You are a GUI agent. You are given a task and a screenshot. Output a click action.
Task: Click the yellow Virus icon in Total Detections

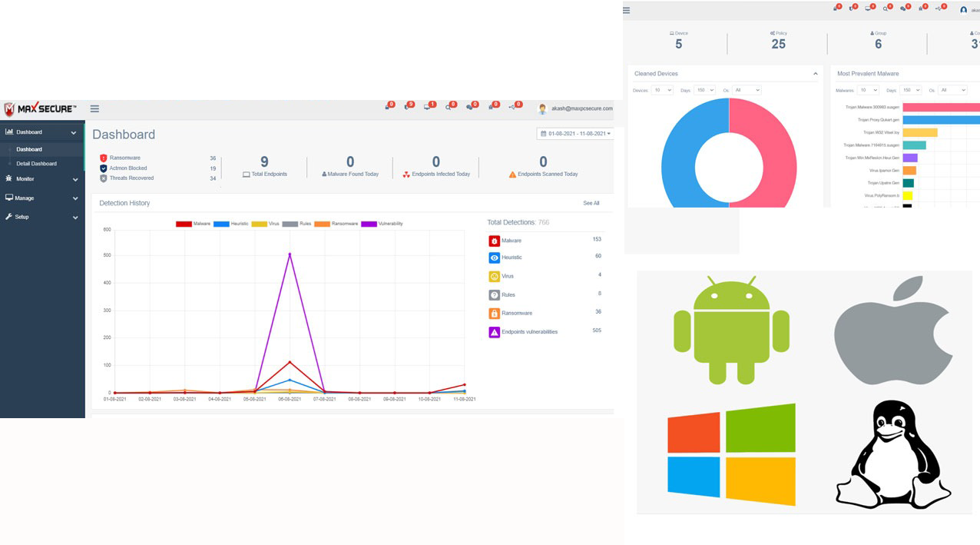click(495, 277)
